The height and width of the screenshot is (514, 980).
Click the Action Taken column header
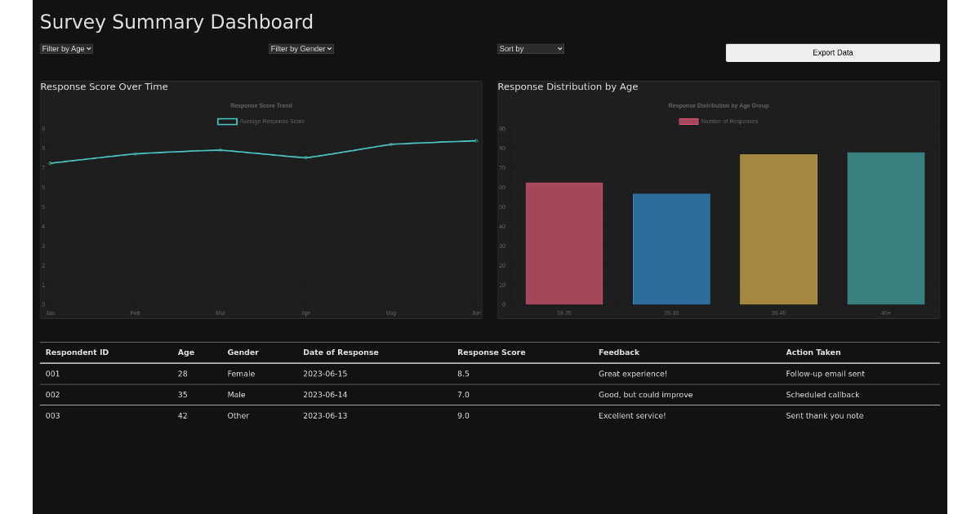[813, 352]
